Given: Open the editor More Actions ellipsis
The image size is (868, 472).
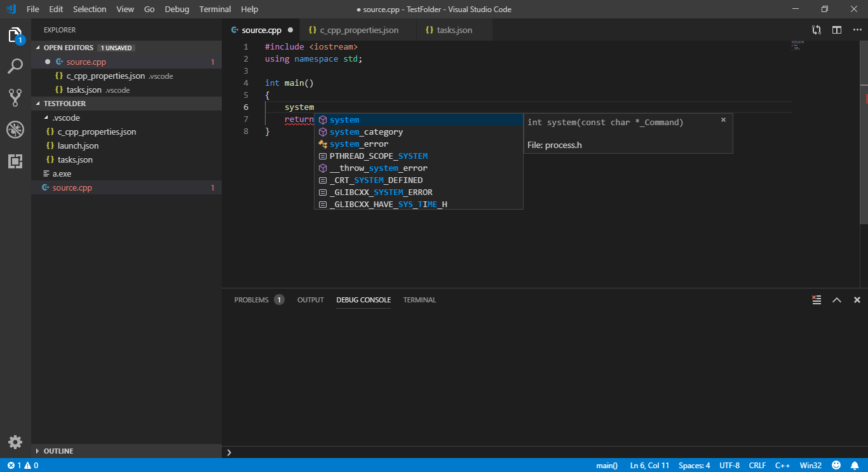Looking at the screenshot, I should point(857,30).
